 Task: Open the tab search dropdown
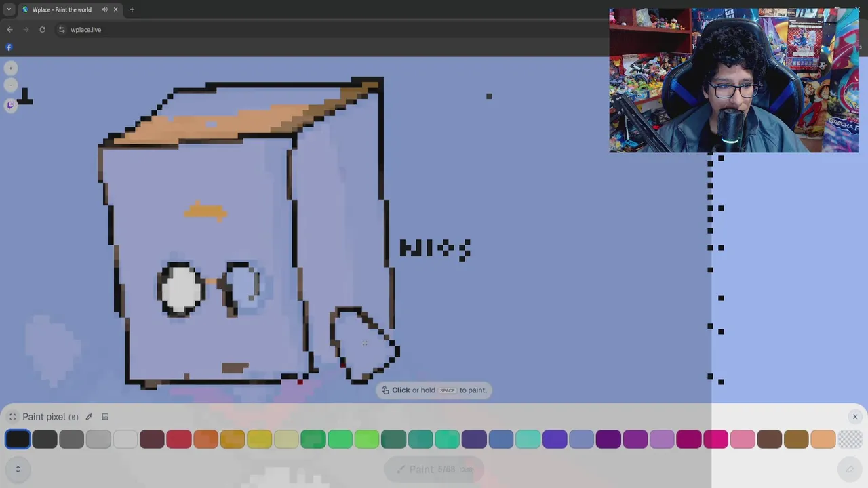point(9,9)
